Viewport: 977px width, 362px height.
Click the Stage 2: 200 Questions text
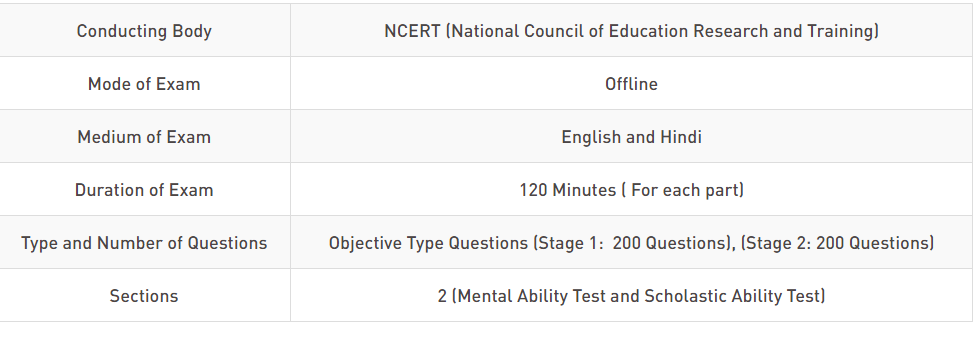coord(837,243)
